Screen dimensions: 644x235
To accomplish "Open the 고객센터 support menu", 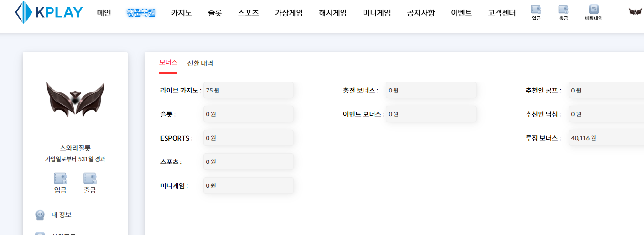I will (x=502, y=13).
